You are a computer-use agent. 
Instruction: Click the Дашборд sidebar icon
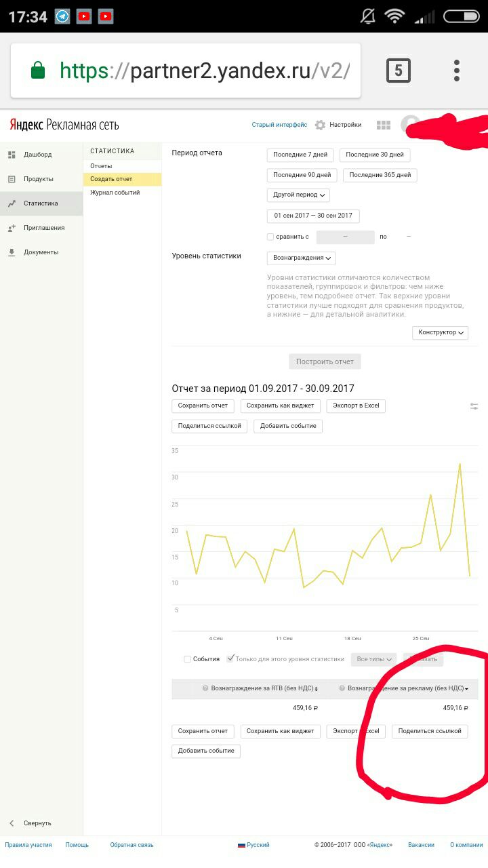tap(12, 155)
